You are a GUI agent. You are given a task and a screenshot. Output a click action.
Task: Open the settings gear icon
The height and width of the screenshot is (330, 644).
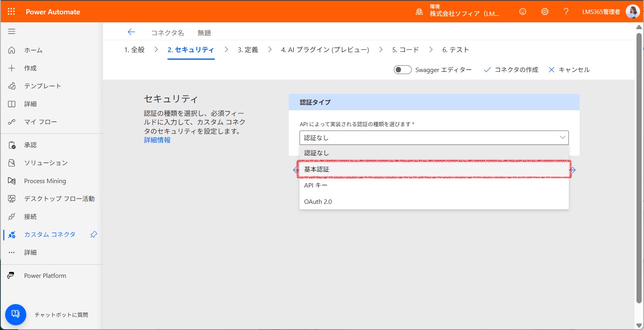point(545,12)
